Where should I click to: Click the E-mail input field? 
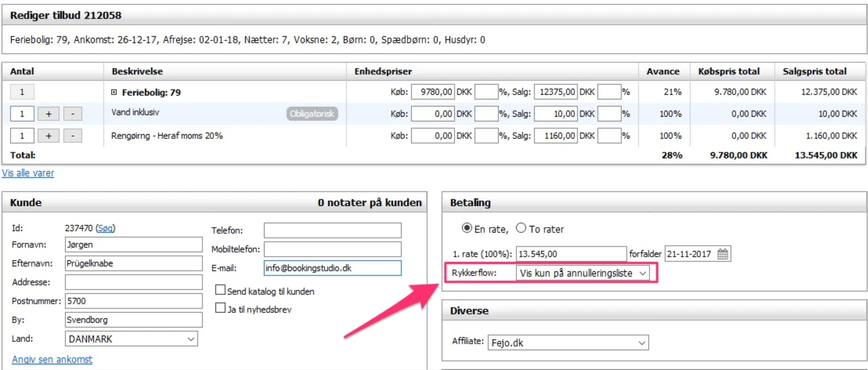[332, 268]
